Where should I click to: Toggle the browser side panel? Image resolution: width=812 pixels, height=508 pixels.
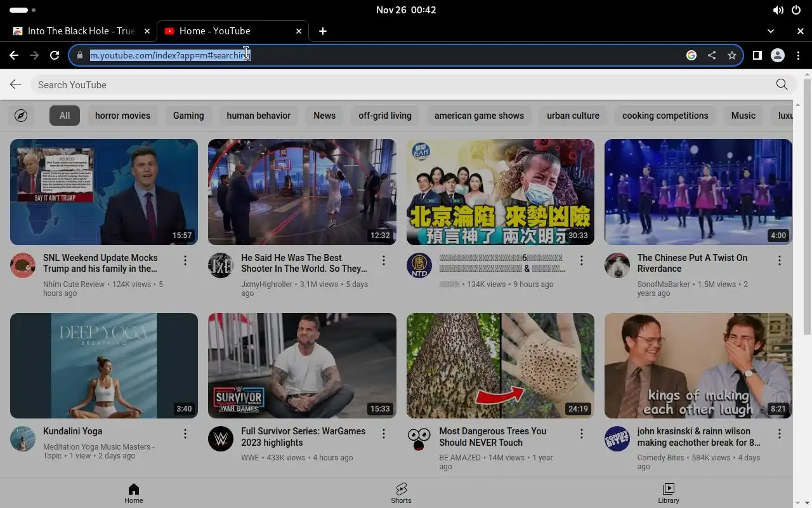click(x=757, y=55)
